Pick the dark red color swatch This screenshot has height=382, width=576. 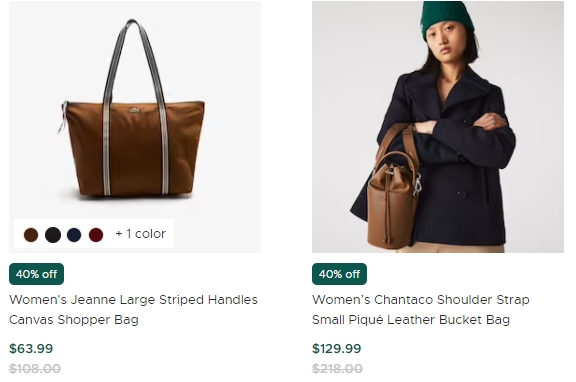[96, 235]
